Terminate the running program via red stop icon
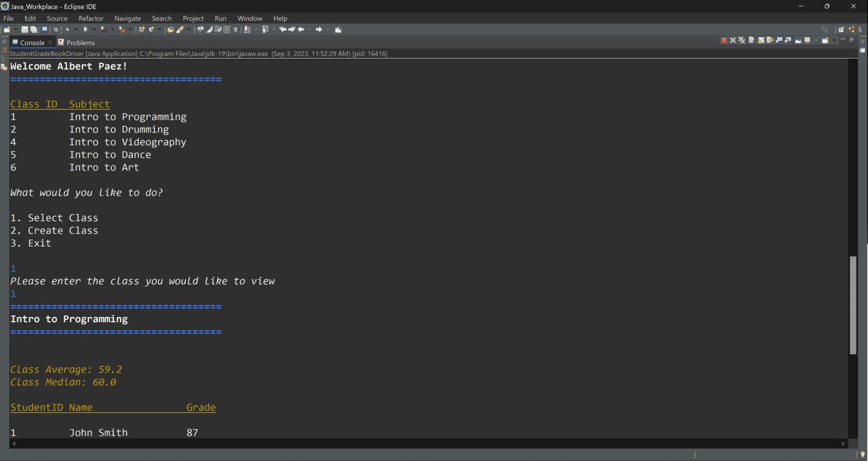Viewport: 868px width, 461px height. tap(724, 40)
